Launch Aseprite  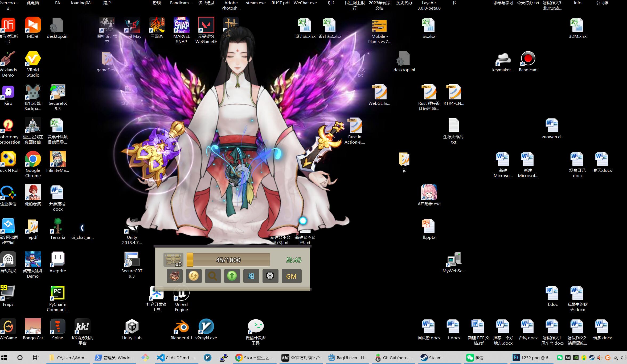tap(57, 260)
